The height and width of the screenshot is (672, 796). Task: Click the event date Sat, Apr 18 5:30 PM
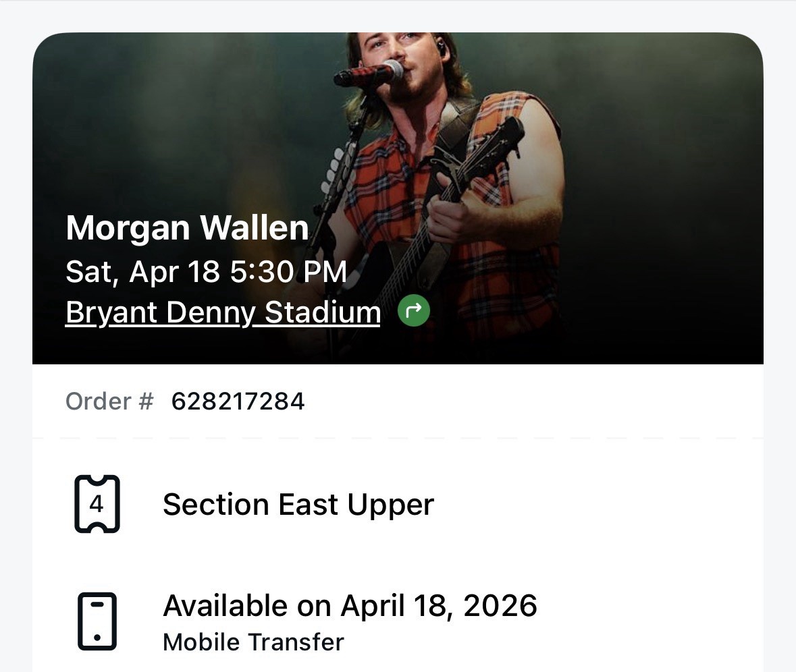[x=206, y=271]
